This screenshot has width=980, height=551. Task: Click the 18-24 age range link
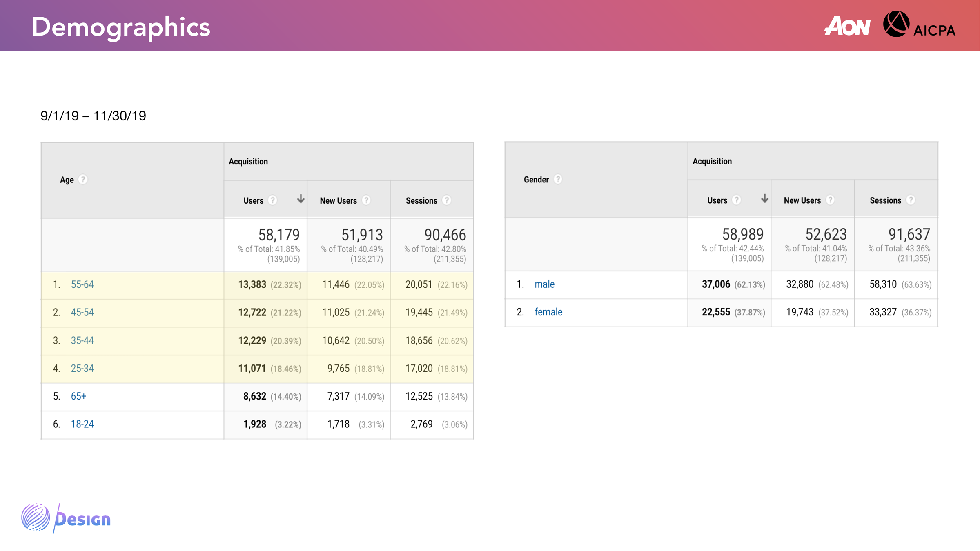pos(82,424)
